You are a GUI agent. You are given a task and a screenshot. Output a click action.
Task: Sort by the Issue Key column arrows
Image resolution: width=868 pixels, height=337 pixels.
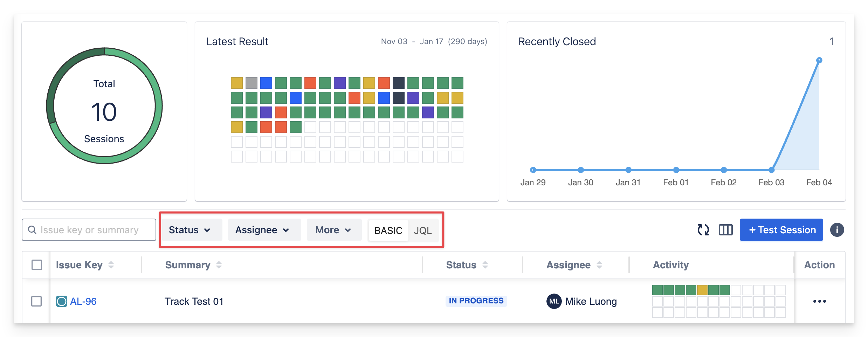(x=111, y=265)
